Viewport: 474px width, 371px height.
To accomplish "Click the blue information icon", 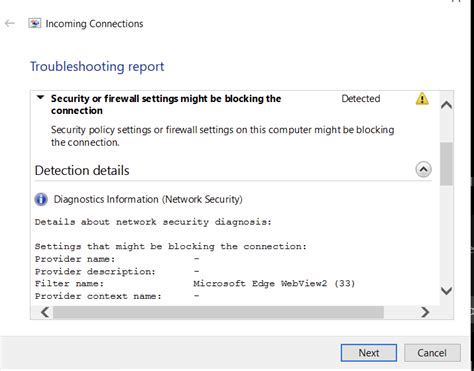I will coord(41,199).
